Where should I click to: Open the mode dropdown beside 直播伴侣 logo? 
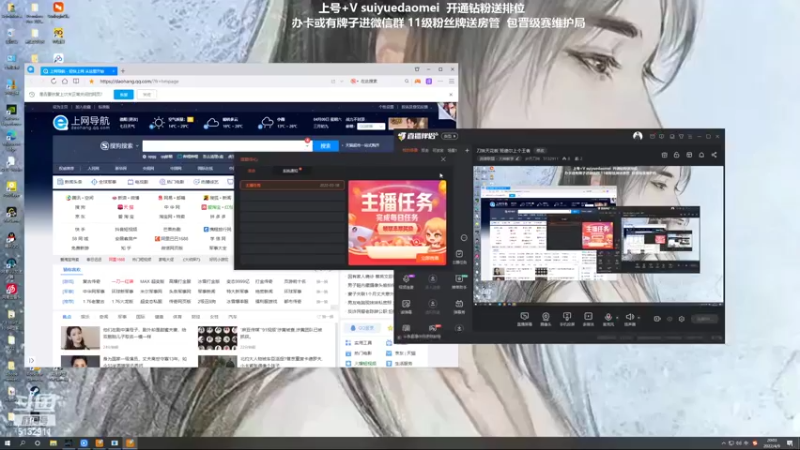tap(449, 136)
